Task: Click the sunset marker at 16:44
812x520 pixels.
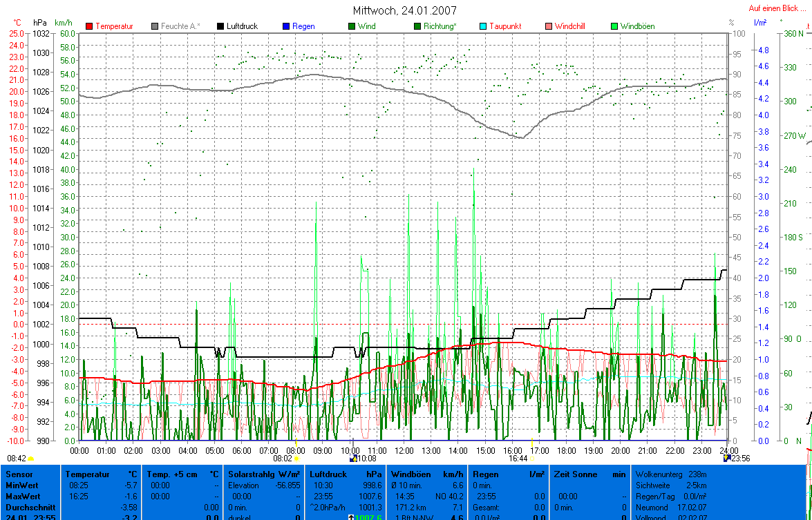Action: click(x=532, y=458)
